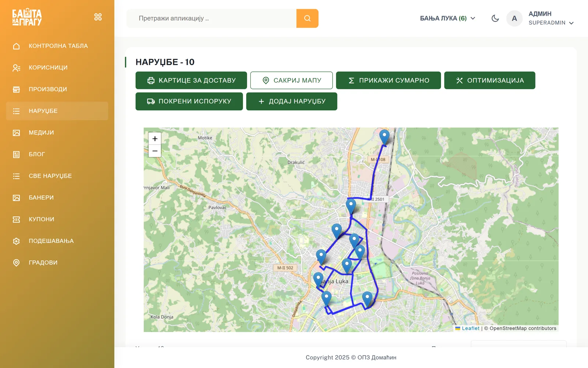Select the northernmost map marker near M-I 108

[384, 137]
